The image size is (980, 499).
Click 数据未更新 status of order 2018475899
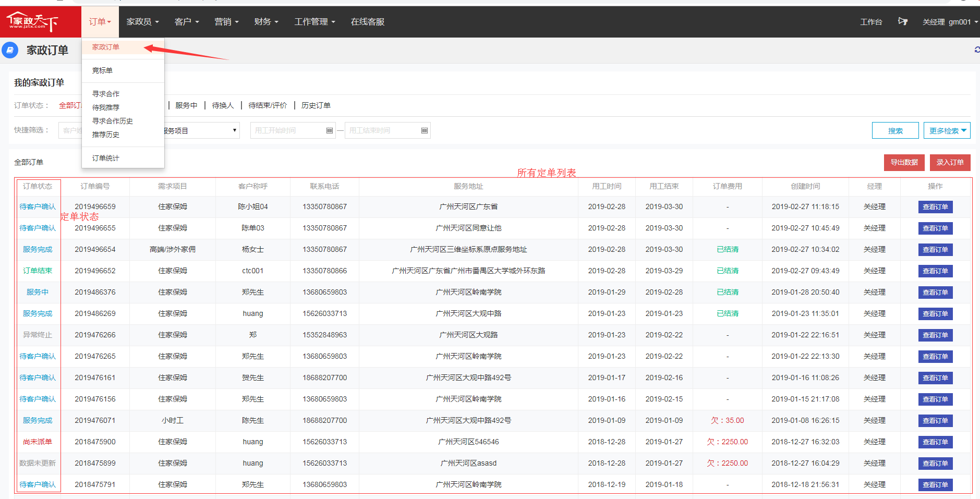38,463
